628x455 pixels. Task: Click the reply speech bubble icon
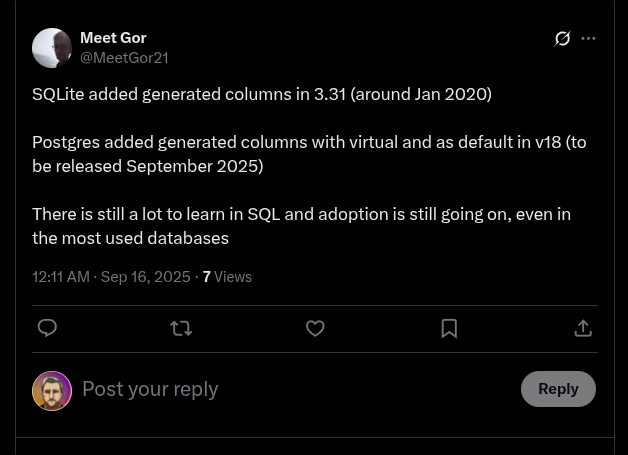[47, 328]
